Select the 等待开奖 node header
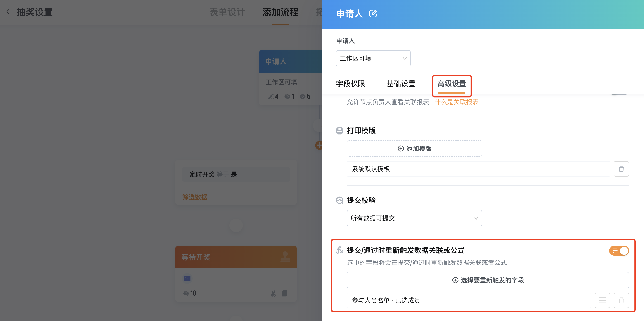644x321 pixels. pyautogui.click(x=236, y=257)
